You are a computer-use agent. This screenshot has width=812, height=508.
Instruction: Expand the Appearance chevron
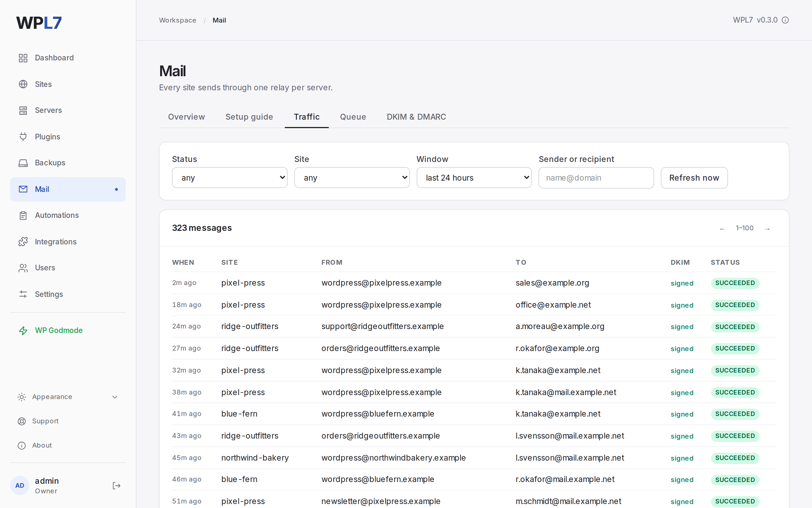pyautogui.click(x=115, y=397)
